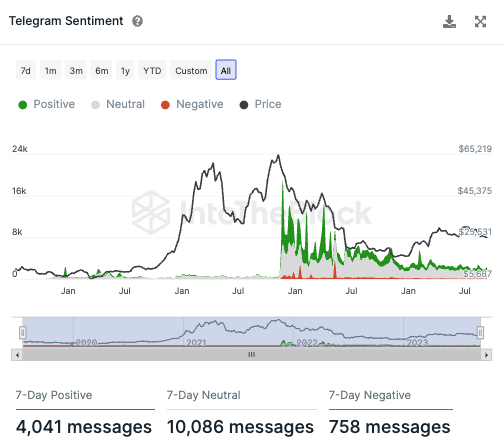Open the Custom date range
This screenshot has width=503, height=448.
(191, 70)
